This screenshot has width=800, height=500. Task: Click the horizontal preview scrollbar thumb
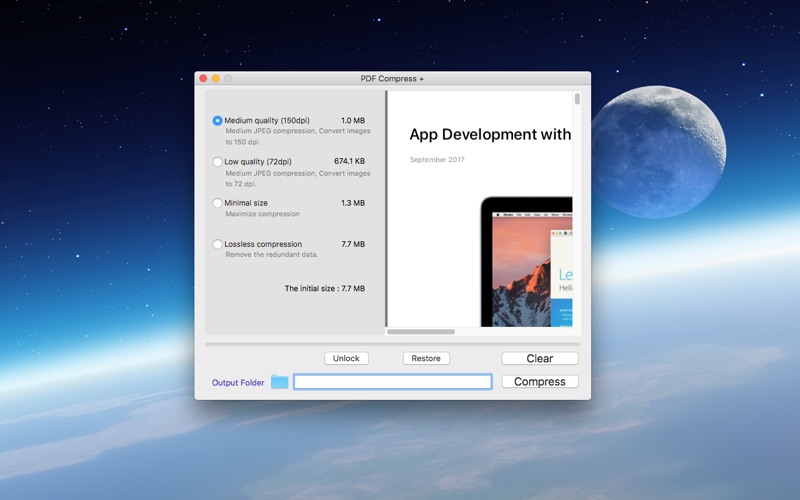coord(421,332)
